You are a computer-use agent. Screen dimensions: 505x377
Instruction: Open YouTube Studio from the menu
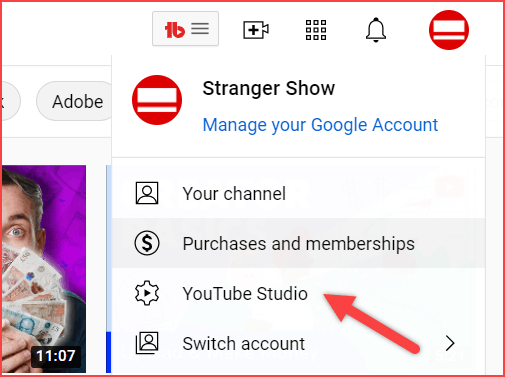click(298, 293)
